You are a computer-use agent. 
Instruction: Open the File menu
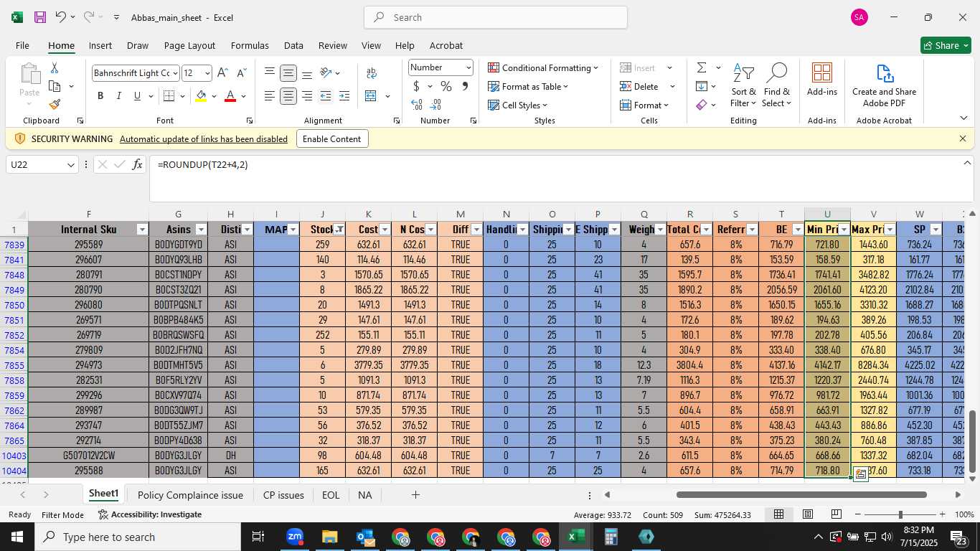pyautogui.click(x=22, y=45)
